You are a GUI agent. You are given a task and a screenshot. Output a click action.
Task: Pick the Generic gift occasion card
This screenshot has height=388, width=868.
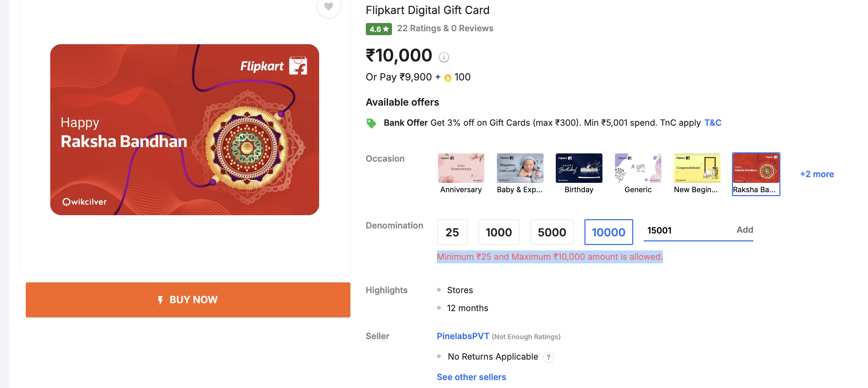coord(638,174)
